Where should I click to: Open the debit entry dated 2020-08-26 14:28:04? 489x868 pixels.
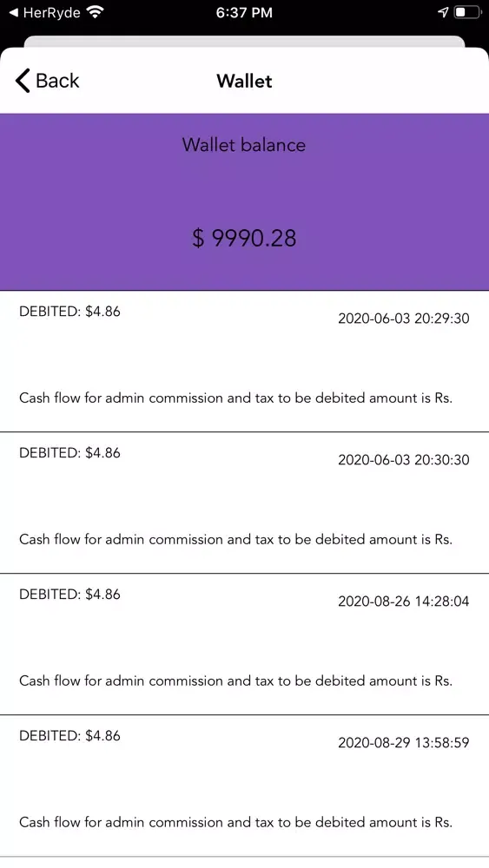click(244, 644)
